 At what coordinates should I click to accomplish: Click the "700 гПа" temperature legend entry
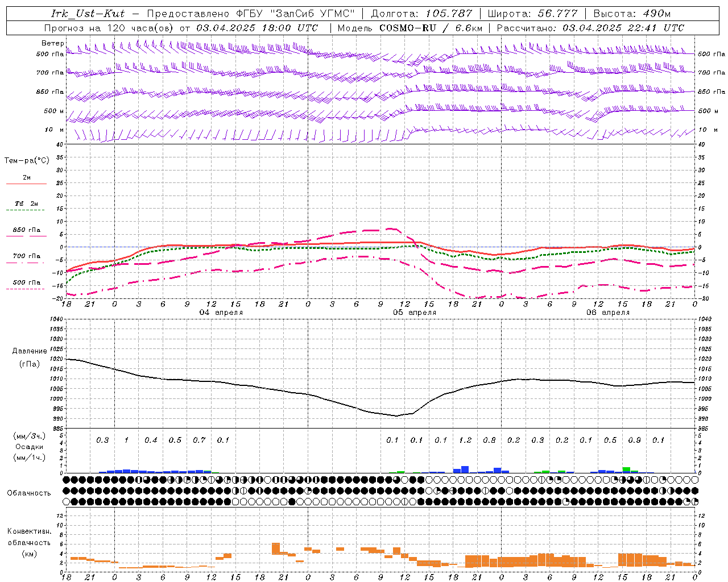[x=26, y=256]
